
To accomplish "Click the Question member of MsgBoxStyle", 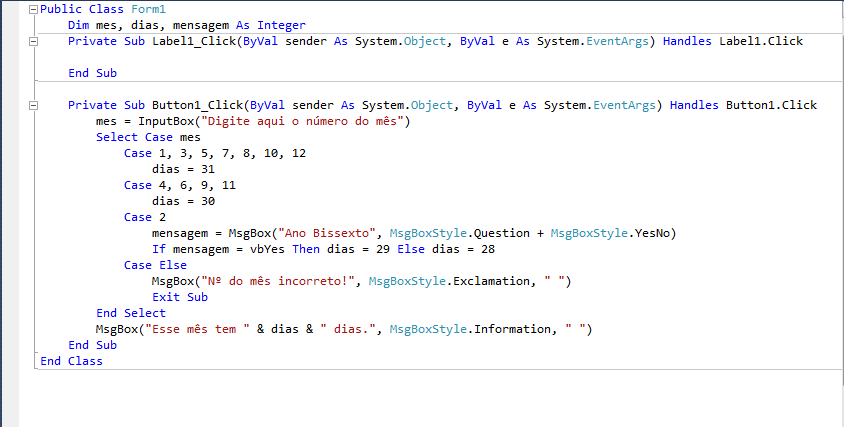I will (502, 233).
